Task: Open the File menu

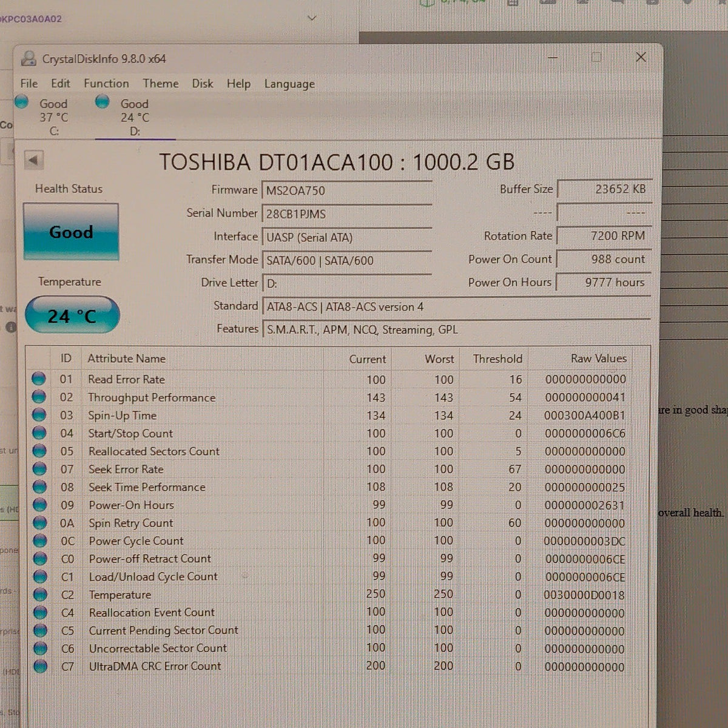Action: (29, 84)
